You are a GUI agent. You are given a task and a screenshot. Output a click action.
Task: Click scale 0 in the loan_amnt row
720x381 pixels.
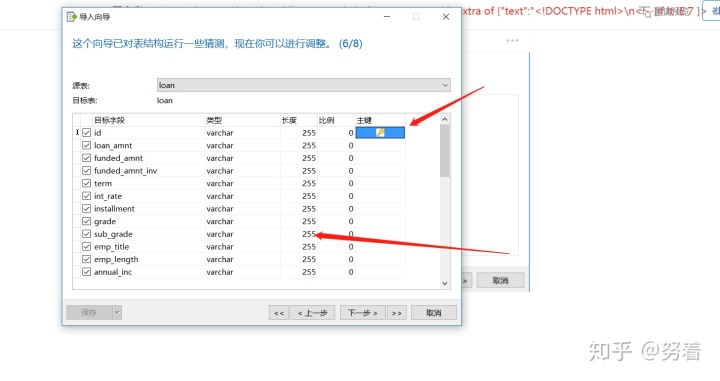coord(351,146)
